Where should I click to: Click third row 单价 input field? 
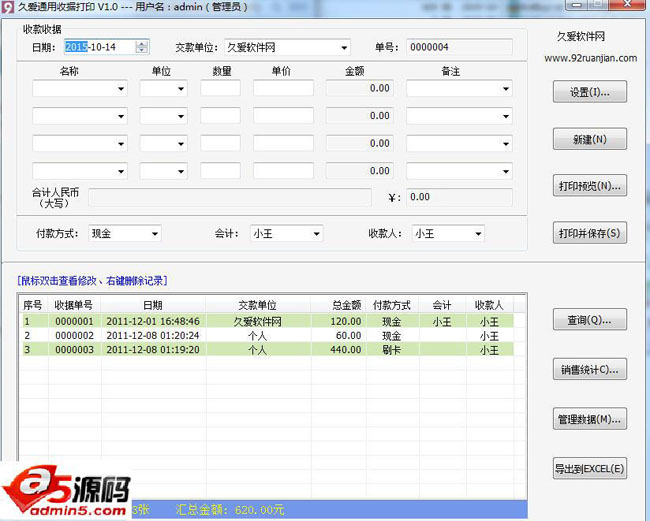tap(284, 143)
